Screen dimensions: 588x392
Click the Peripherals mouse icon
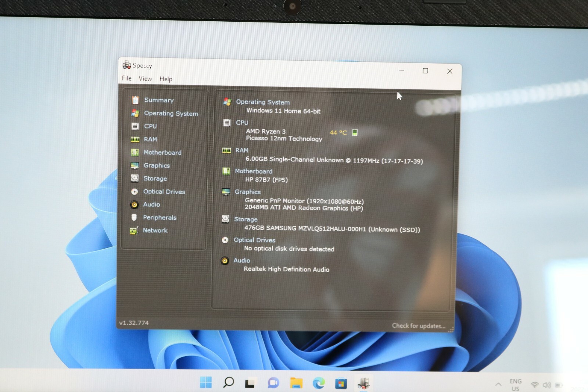134,217
